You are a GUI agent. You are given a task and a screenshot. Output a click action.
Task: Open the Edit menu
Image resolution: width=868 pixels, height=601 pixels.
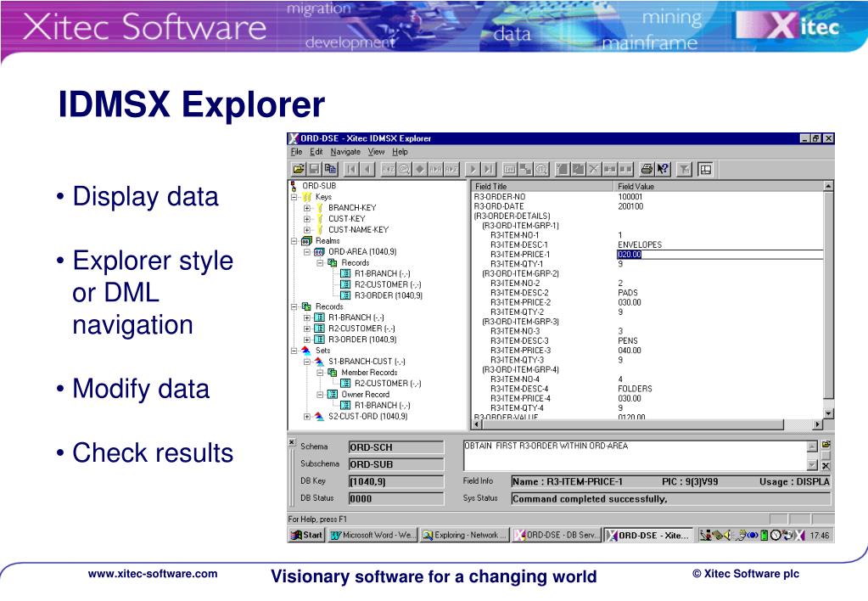pyautogui.click(x=316, y=152)
